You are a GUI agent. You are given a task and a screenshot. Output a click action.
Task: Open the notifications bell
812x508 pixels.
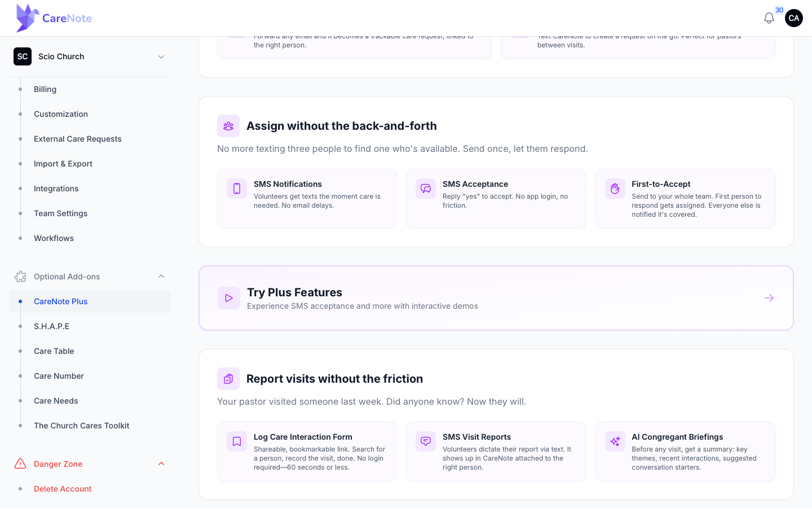tap(769, 18)
